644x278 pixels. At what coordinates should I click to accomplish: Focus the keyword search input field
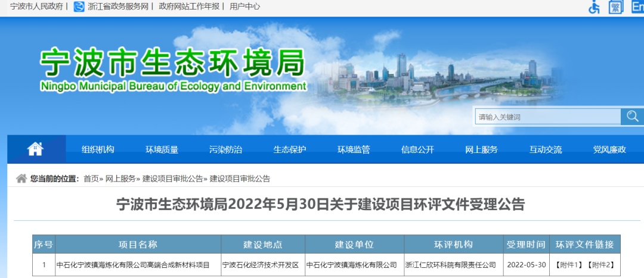click(547, 117)
